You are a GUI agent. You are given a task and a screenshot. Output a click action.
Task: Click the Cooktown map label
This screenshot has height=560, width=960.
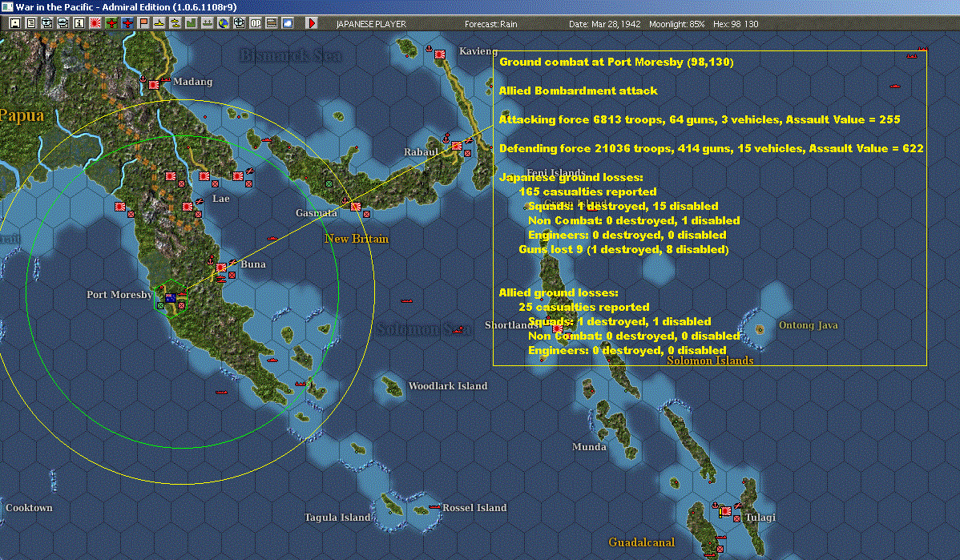[29, 507]
